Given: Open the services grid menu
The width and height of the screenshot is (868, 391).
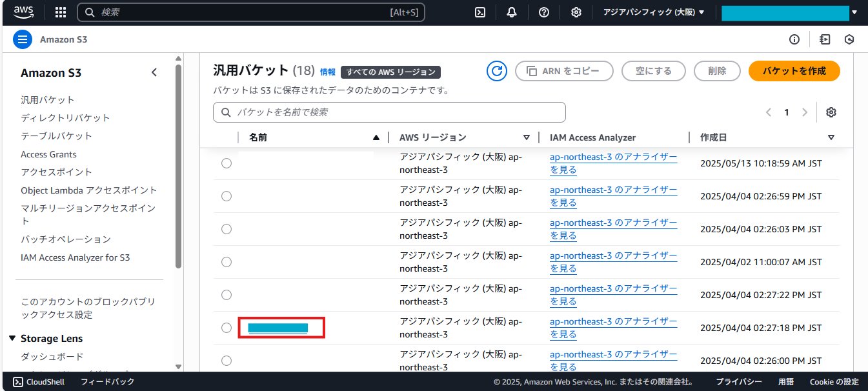Looking at the screenshot, I should pyautogui.click(x=61, y=12).
